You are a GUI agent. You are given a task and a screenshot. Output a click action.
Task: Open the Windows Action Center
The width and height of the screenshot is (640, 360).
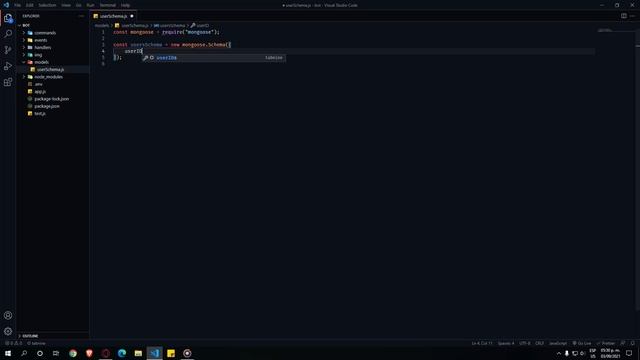pyautogui.click(x=629, y=353)
